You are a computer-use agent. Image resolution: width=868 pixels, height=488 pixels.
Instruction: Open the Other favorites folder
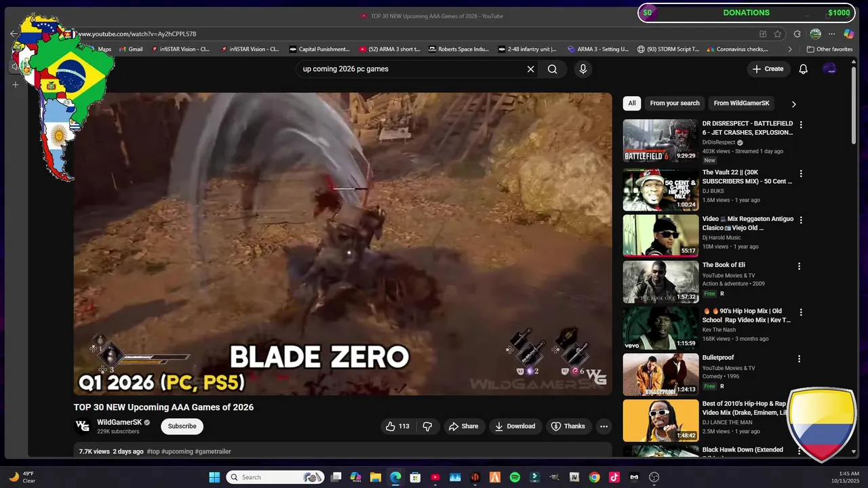click(829, 49)
